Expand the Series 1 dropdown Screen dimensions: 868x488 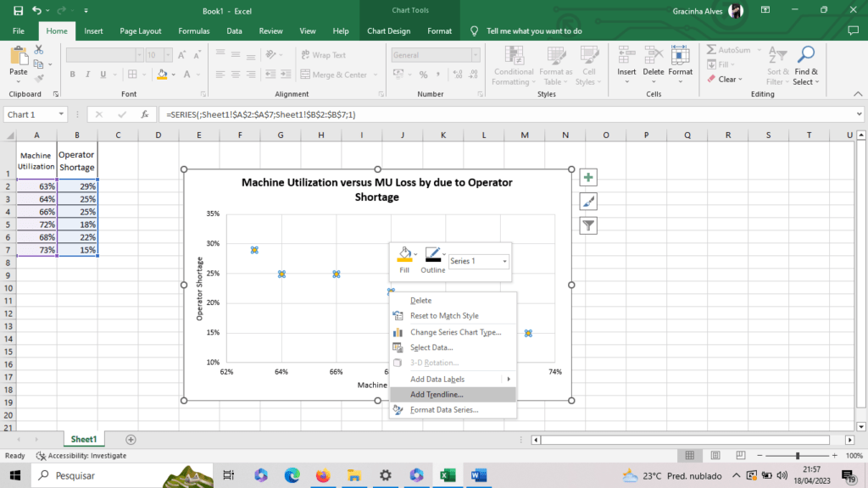pos(505,262)
